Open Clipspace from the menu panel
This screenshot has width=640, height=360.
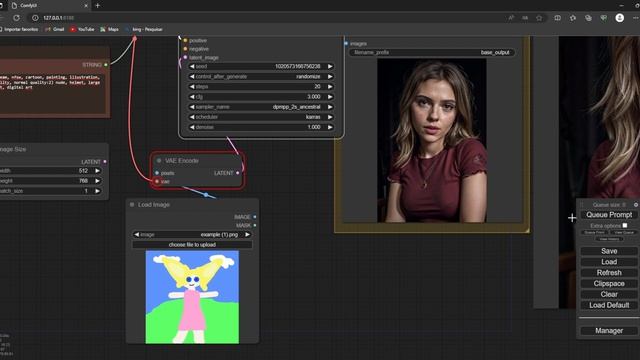coord(609,283)
